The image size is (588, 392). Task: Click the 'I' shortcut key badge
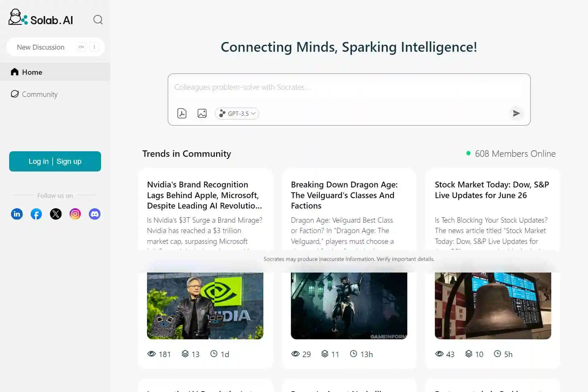point(94,47)
